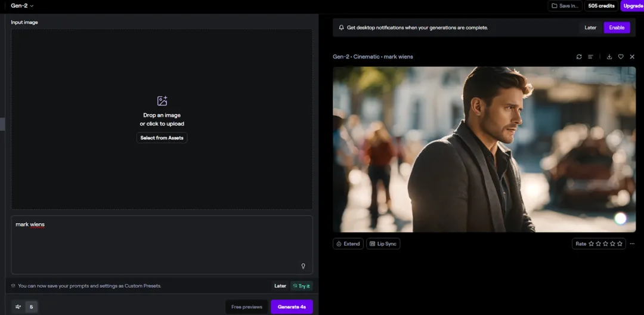Close the generated result panel
This screenshot has width=644, height=315.
coord(632,57)
